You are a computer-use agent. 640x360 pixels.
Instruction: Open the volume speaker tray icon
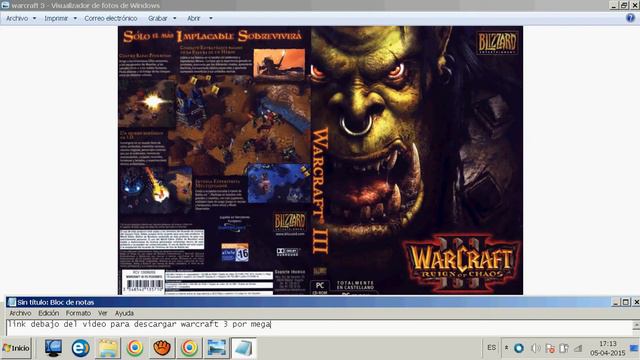(x=535, y=348)
